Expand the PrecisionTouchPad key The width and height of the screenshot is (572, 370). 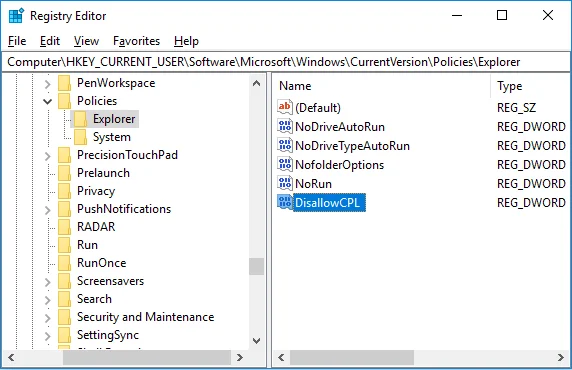tap(47, 156)
